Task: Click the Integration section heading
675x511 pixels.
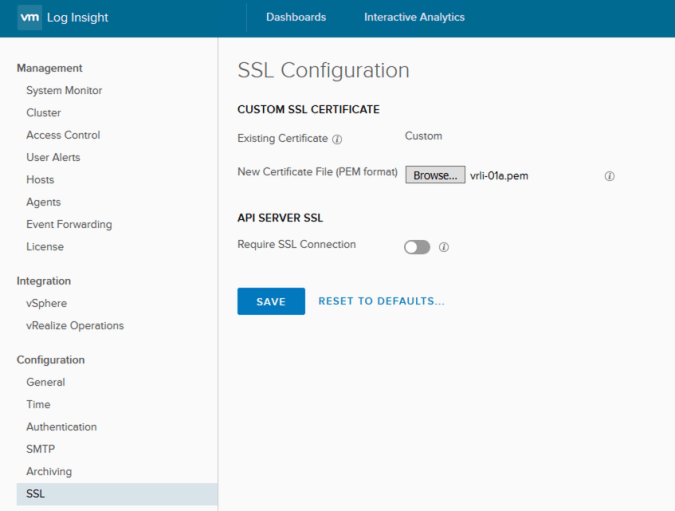Action: (44, 281)
